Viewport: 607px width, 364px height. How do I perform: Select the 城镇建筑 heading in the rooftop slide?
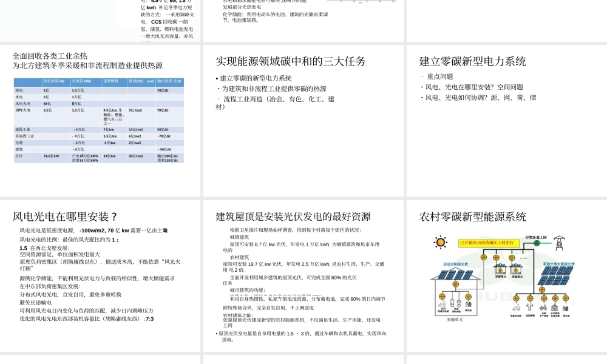[x=239, y=237]
